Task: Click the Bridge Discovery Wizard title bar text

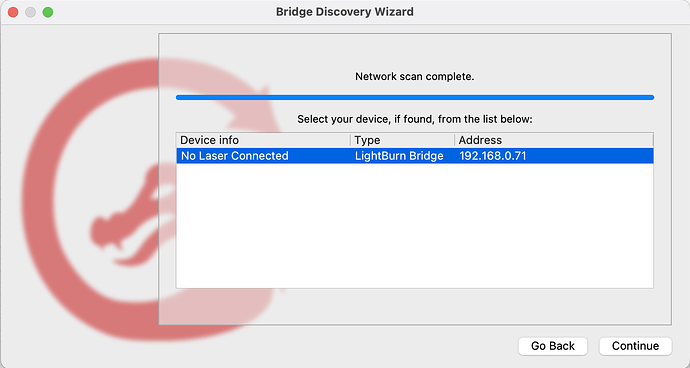Action: tap(345, 12)
